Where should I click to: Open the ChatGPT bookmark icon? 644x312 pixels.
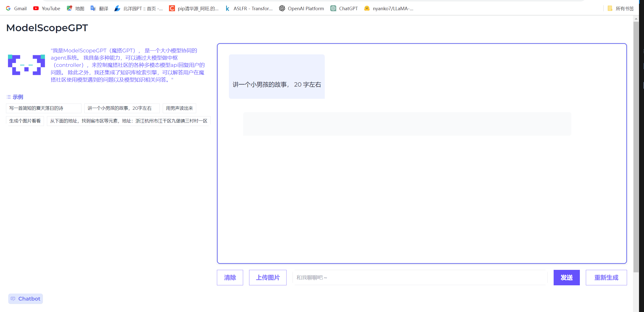(x=333, y=8)
